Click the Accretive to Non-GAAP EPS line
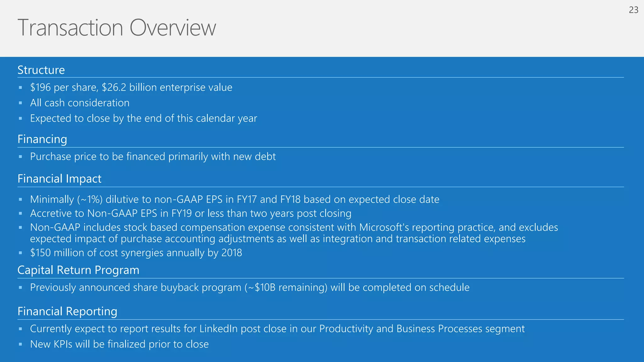The height and width of the screenshot is (362, 644). tap(191, 213)
